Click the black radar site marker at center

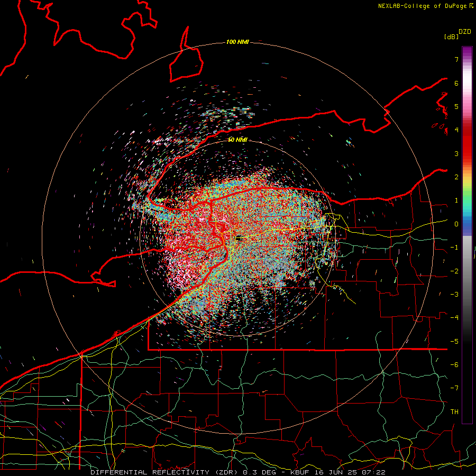(239, 239)
